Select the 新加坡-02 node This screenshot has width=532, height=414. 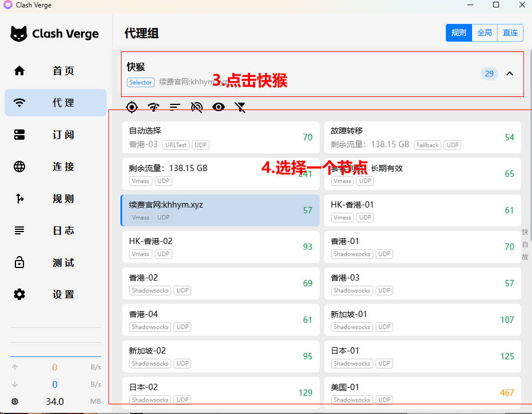click(220, 356)
